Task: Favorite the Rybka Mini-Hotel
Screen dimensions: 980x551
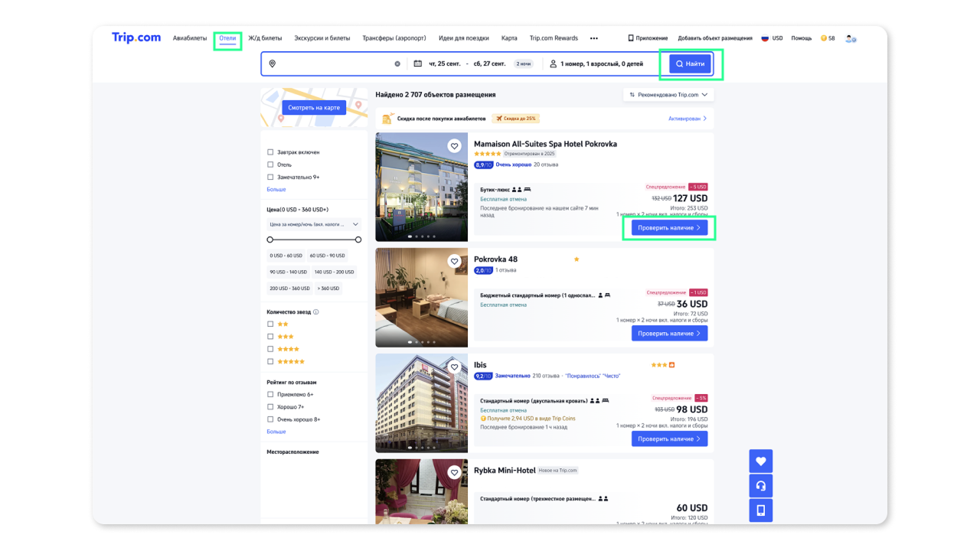Action: pyautogui.click(x=454, y=472)
